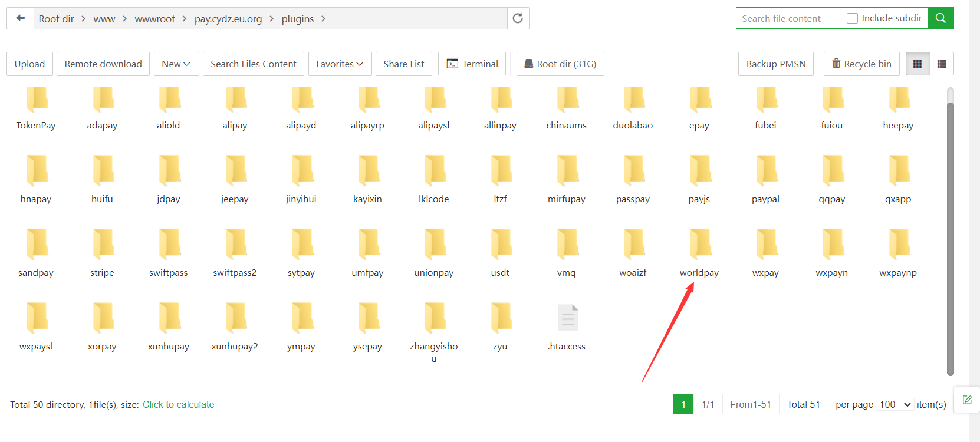Expand chevron after www breadcrumb
980x442 pixels.
click(x=125, y=19)
